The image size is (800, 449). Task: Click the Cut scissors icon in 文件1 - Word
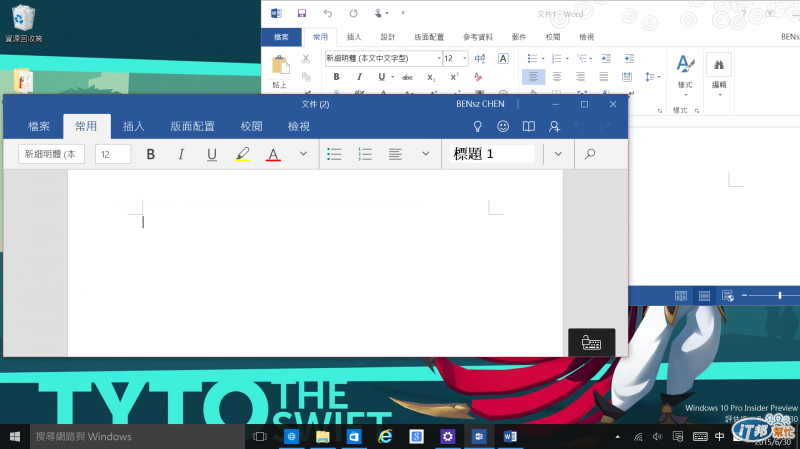[306, 59]
